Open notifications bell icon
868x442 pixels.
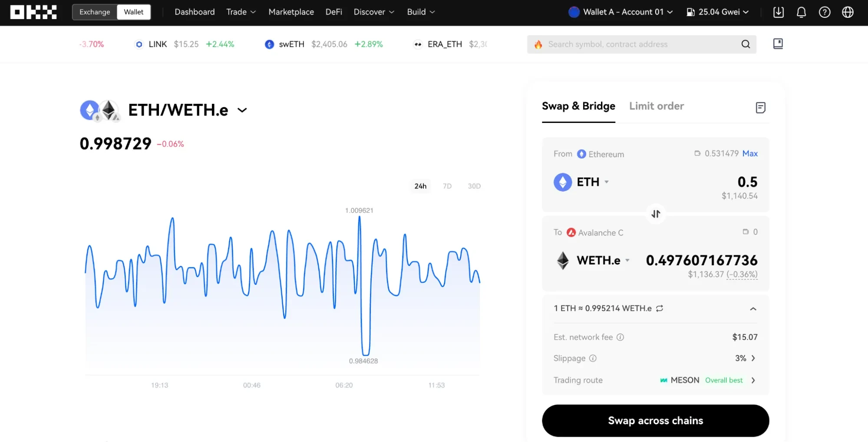801,12
